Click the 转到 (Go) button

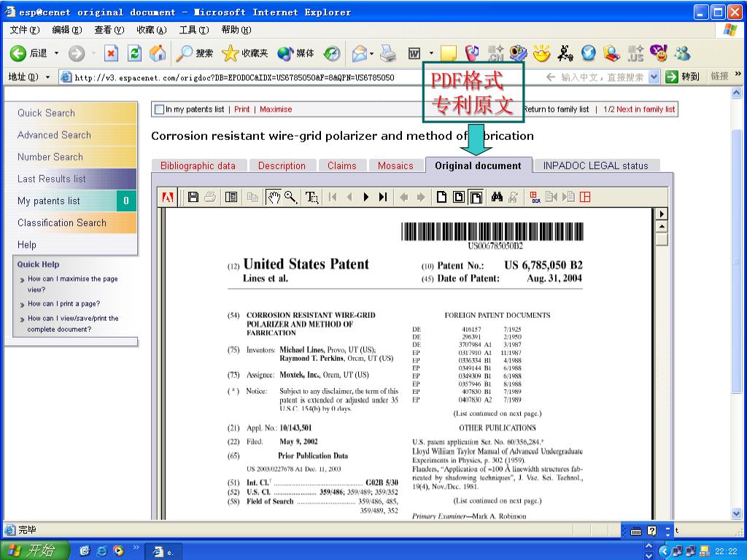pos(683,77)
